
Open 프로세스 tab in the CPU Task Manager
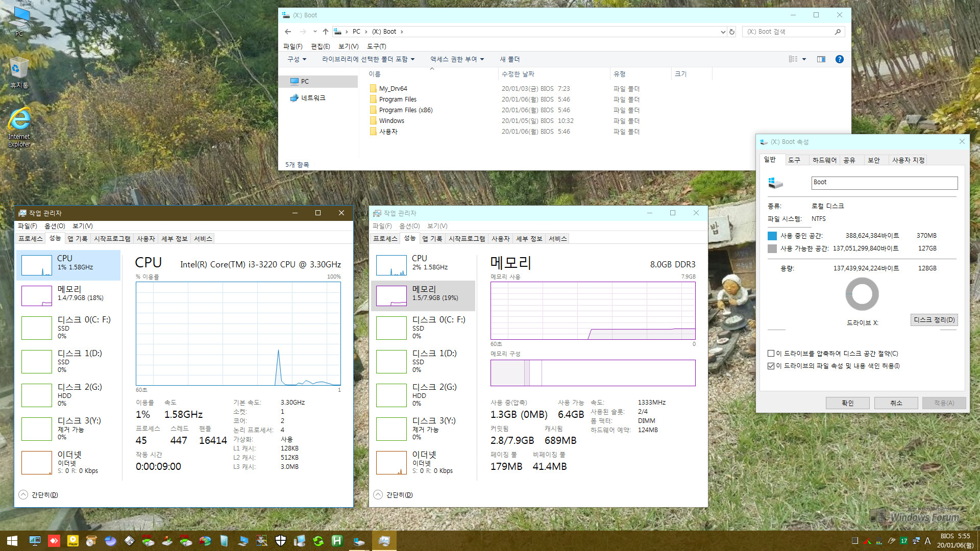[31, 239]
